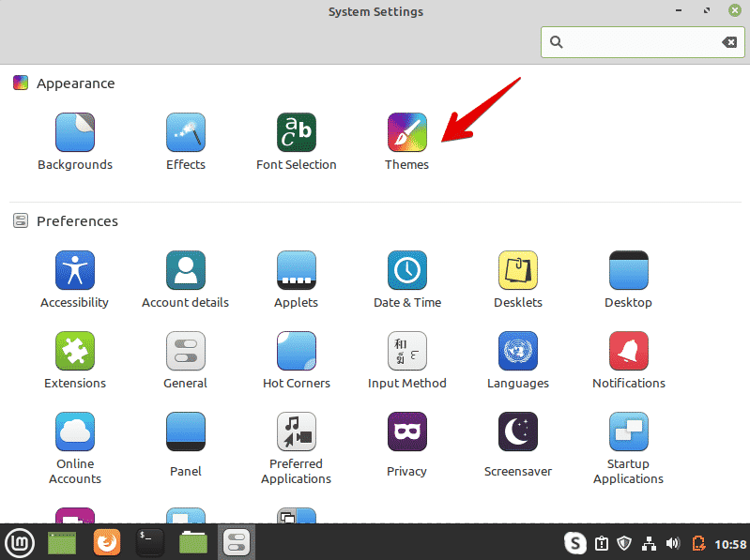750x560 pixels.
Task: Open shield update manager tray icon
Action: [624, 543]
